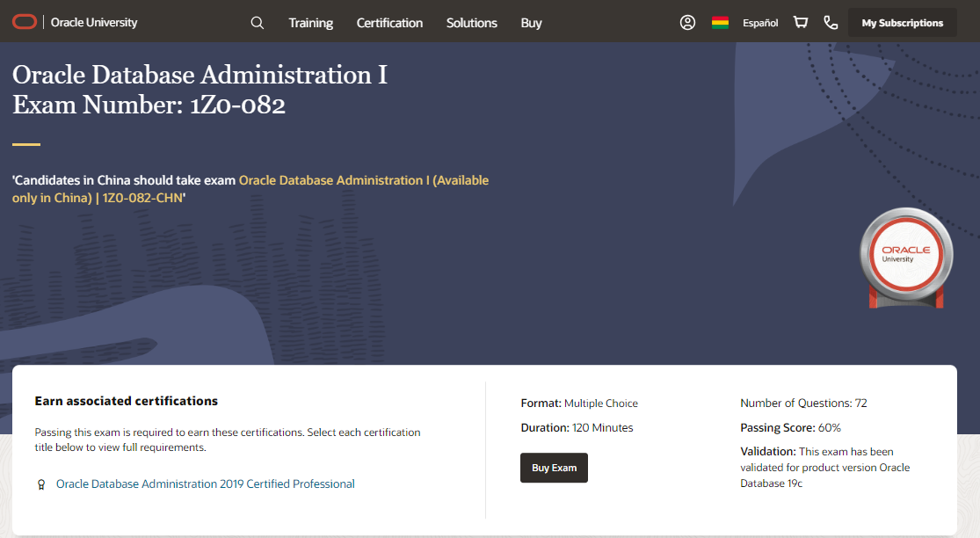Go to Oracle University home text

tap(94, 23)
